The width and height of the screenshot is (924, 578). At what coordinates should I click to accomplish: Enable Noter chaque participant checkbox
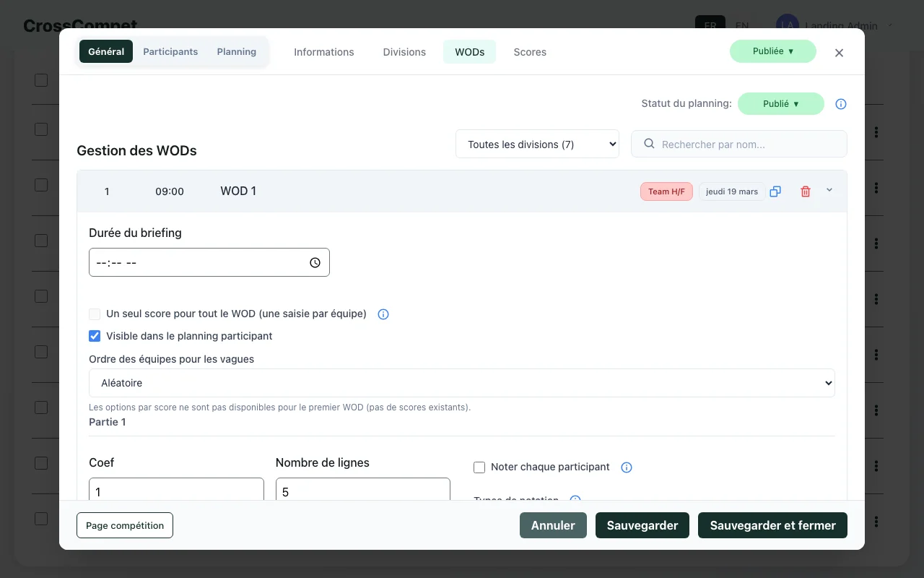[479, 467]
